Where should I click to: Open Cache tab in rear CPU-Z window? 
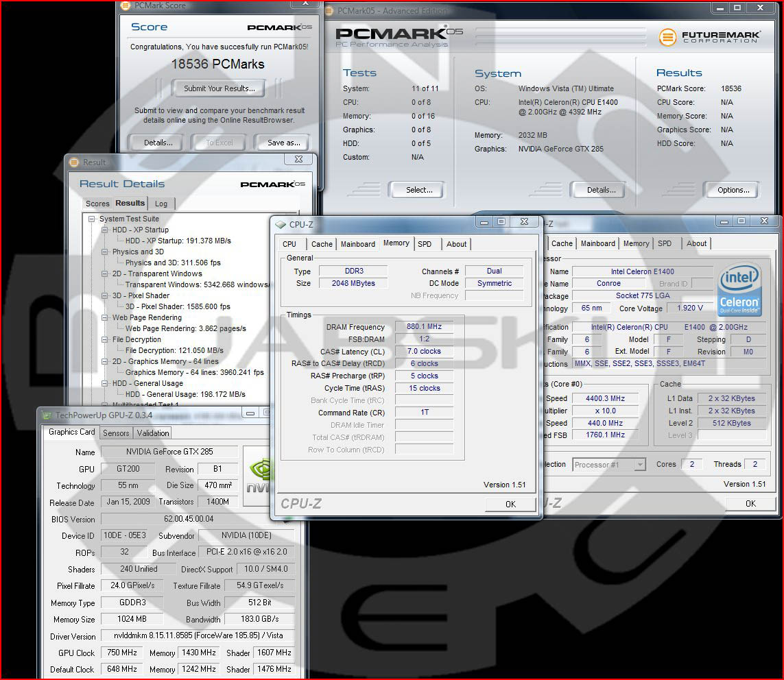click(x=562, y=243)
